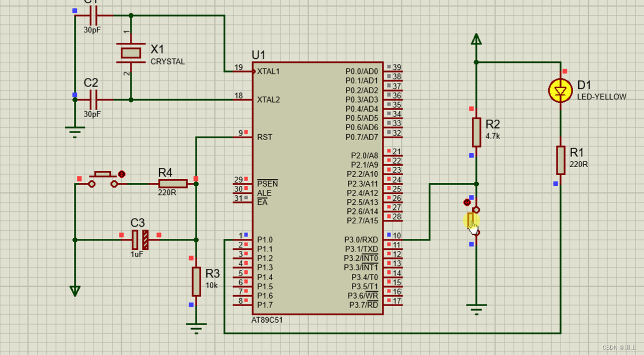Click the C3 reference label
This screenshot has height=355, width=644.
[x=138, y=223]
